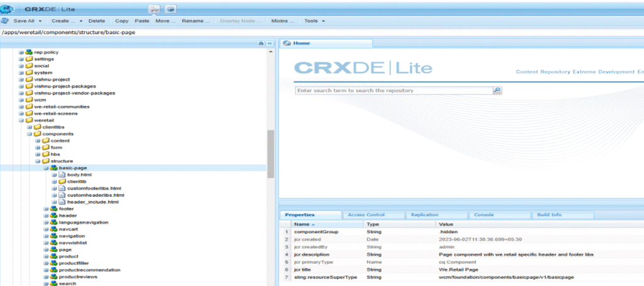Click the body.html file icon
This screenshot has height=286, width=644.
pyautogui.click(x=62, y=174)
